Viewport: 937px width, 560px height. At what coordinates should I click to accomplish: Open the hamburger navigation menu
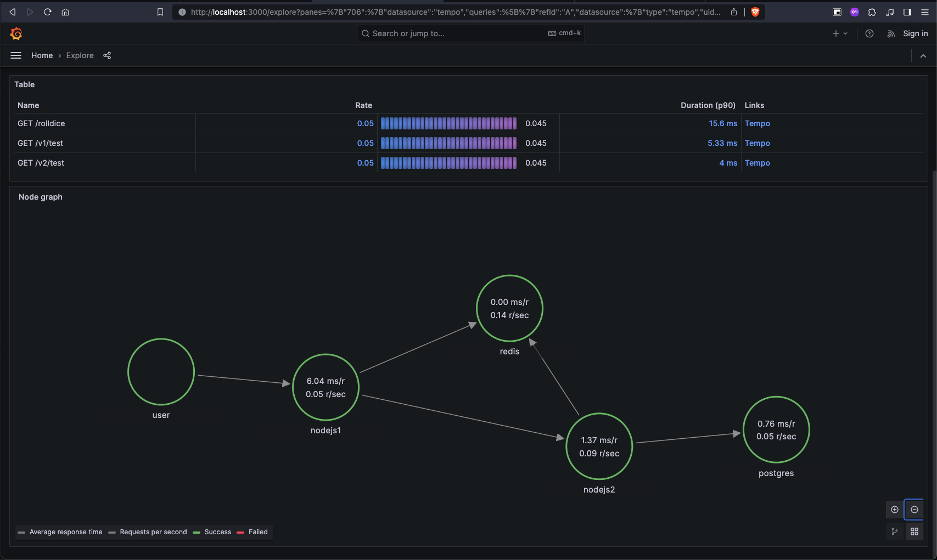click(16, 55)
